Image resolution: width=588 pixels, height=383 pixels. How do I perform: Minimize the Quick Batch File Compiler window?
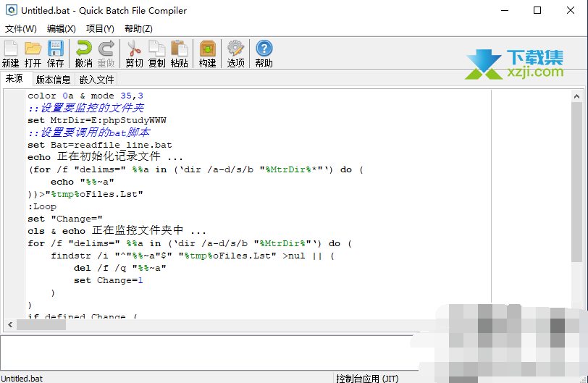pos(505,10)
